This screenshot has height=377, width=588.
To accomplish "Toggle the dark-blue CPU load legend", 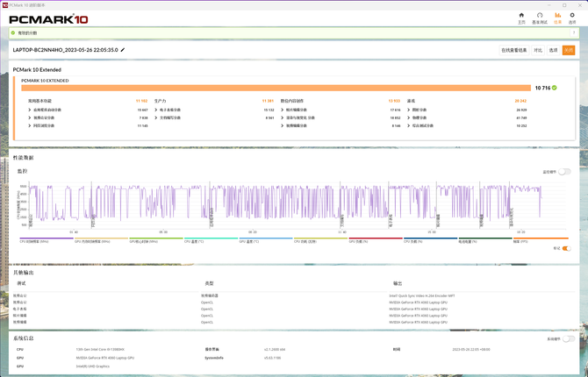I will [431, 240].
